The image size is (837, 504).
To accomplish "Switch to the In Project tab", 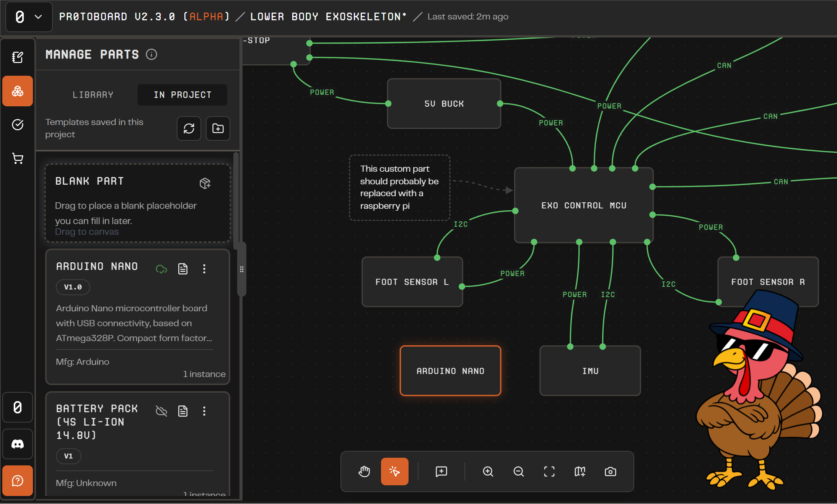I will click(x=182, y=95).
